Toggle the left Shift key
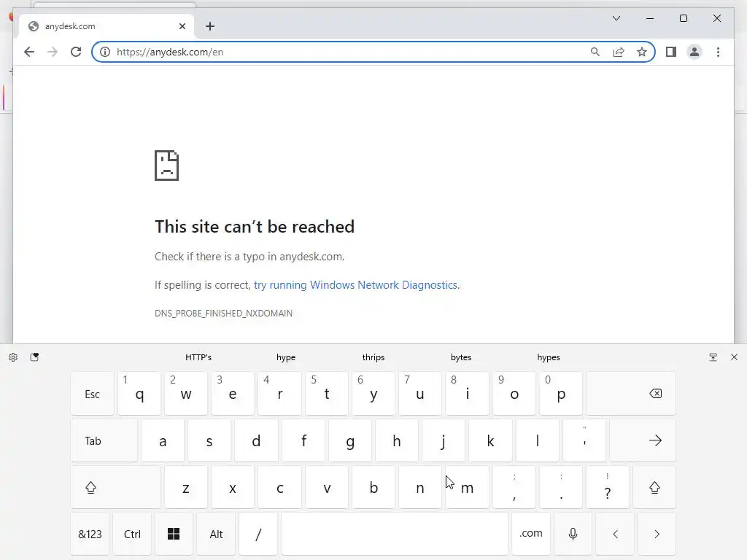 [116, 487]
